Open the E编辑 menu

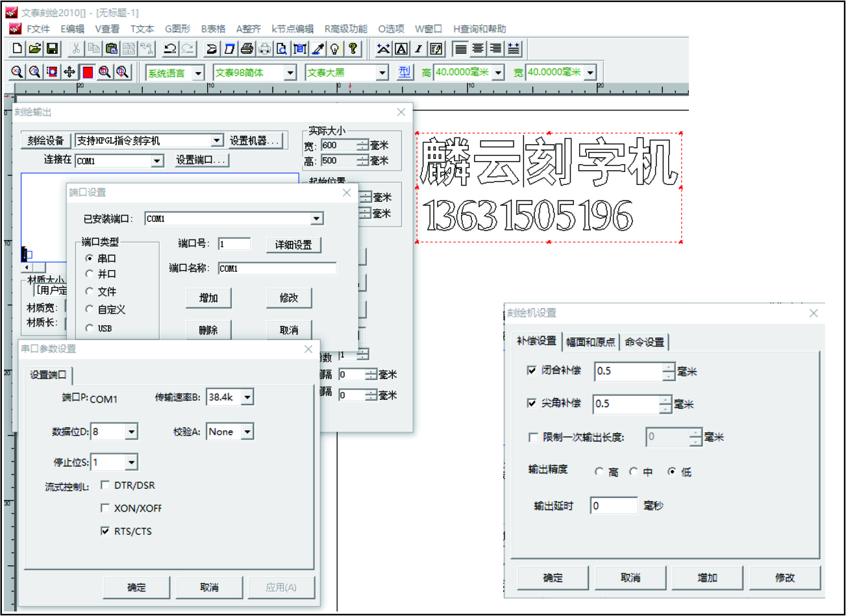tap(73, 29)
